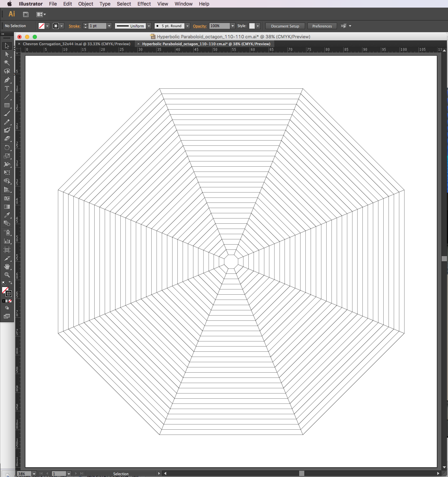Select the Blob Brush tool

tap(7, 130)
